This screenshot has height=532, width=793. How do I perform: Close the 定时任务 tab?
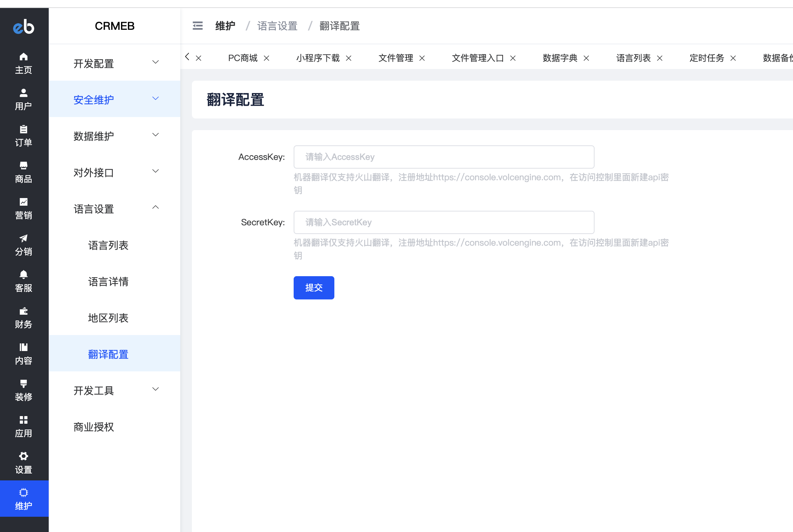point(733,58)
